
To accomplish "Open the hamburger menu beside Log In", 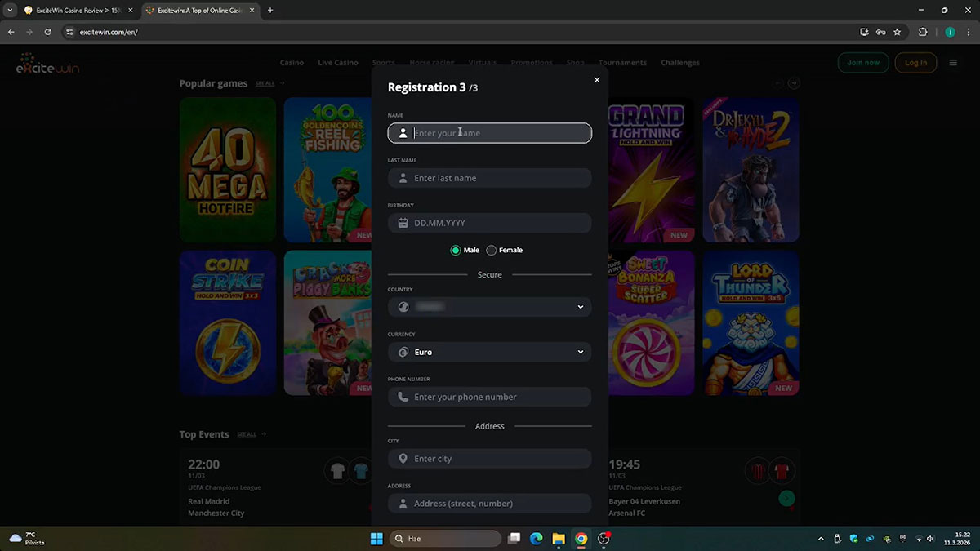I will point(952,62).
